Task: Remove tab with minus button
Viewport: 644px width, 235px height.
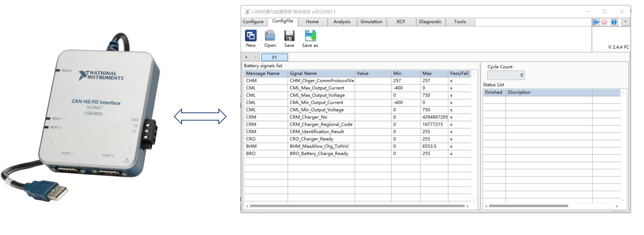Action: coord(255,57)
